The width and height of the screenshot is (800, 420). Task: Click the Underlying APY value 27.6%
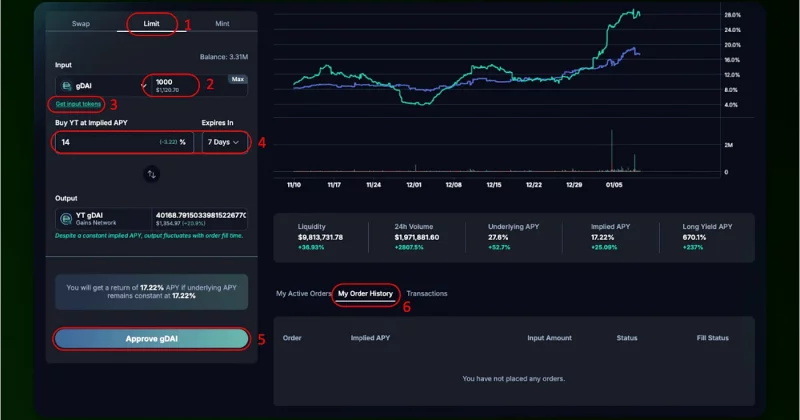click(x=498, y=237)
